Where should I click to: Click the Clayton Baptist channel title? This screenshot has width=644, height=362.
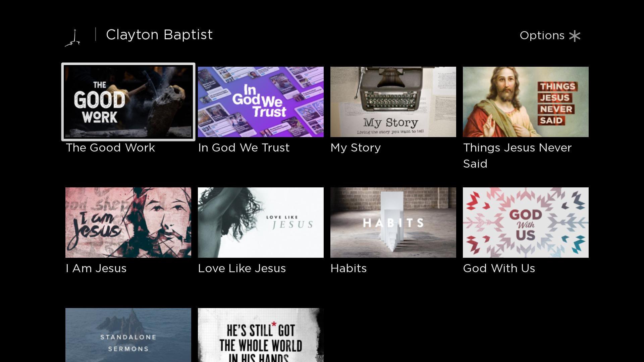click(x=159, y=35)
